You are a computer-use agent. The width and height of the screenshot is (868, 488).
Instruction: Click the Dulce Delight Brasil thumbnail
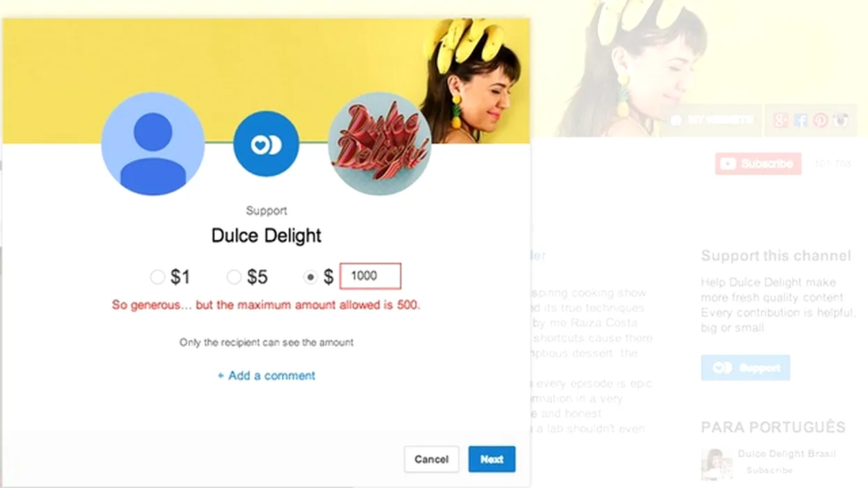click(x=717, y=465)
